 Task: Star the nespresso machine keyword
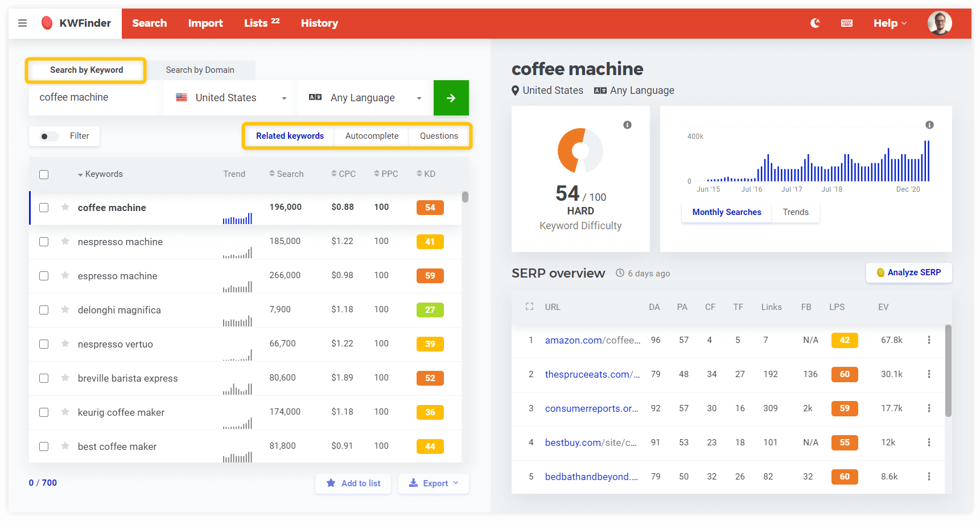[65, 241]
